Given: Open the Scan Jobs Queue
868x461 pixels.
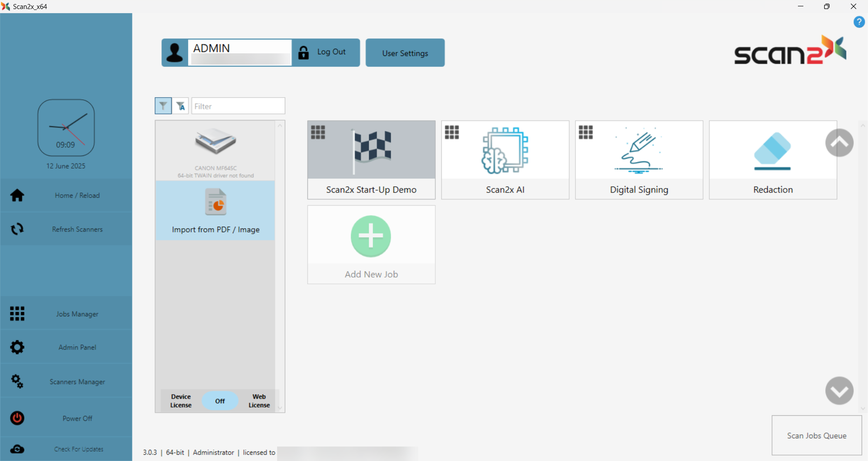Looking at the screenshot, I should [x=816, y=435].
